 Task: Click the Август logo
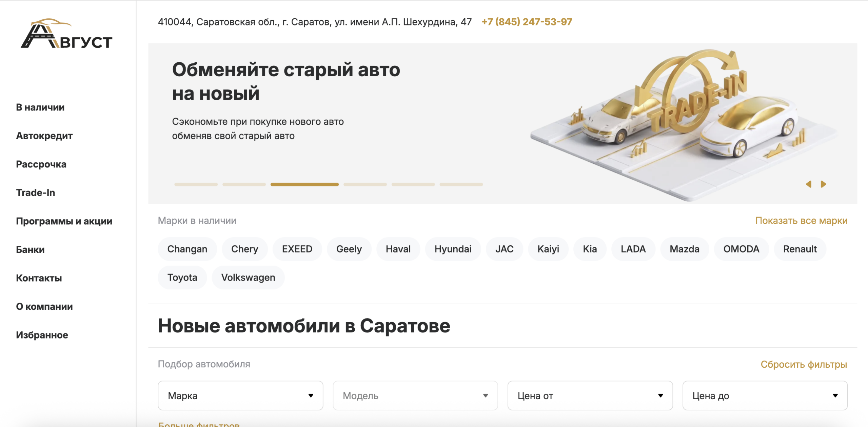tap(66, 34)
